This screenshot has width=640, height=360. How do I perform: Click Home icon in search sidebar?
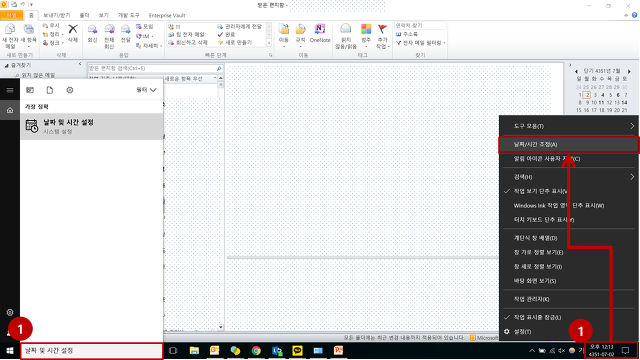[10, 110]
